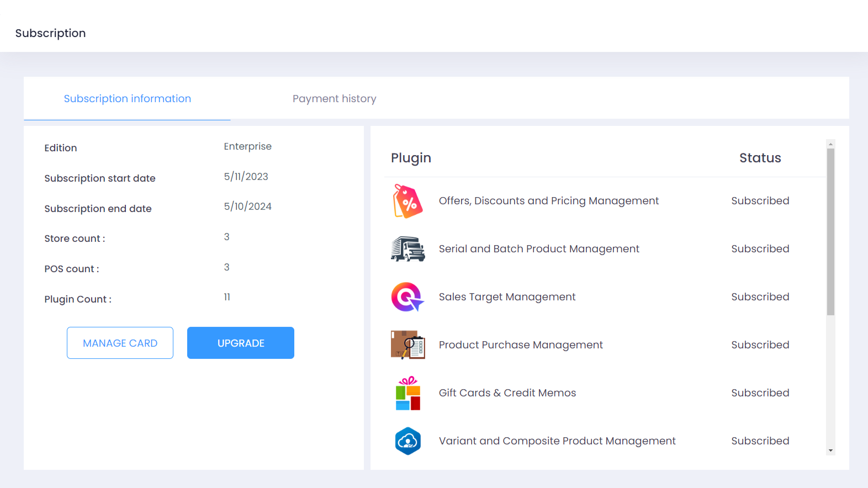This screenshot has width=868, height=488.
Task: Click the Variant and Composite Product icon
Action: 407,441
